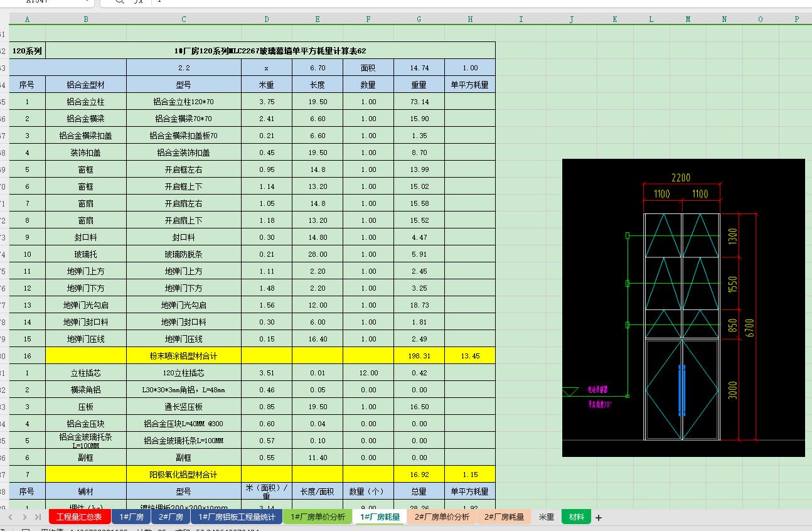Switch to the 1#厂房 sheet tab
This screenshot has height=531, width=812.
132,517
